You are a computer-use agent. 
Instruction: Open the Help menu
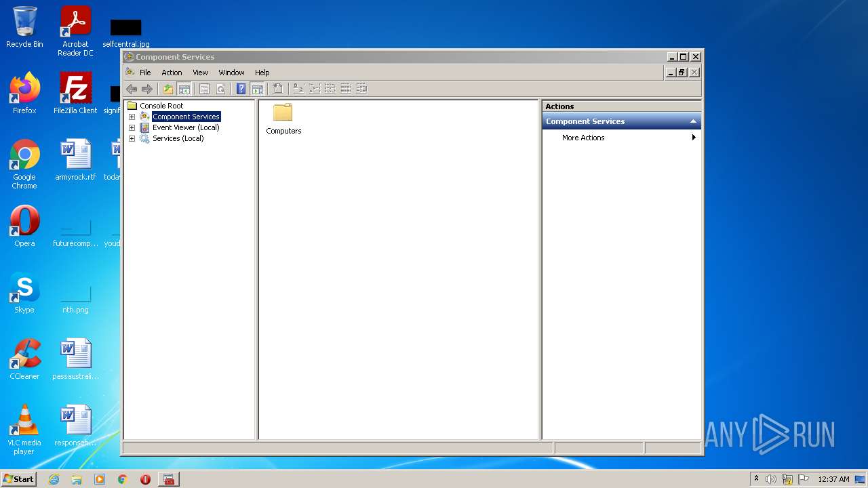(262, 73)
